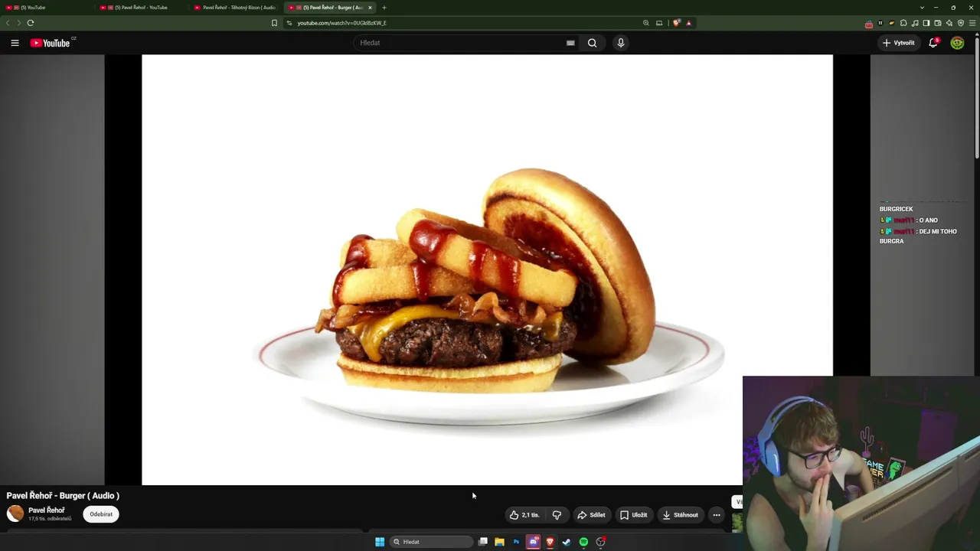Click the 'Sdílet' share button
The width and height of the screenshot is (980, 551).
[x=591, y=515]
